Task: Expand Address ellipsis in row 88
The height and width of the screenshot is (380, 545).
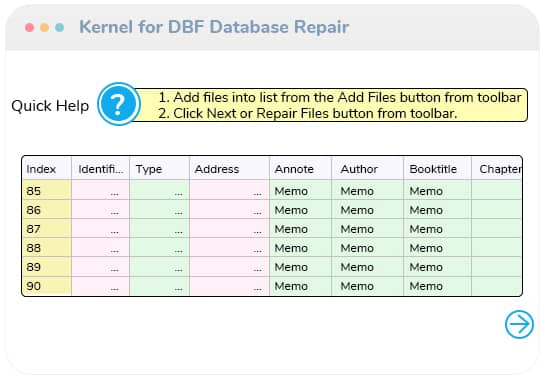Action: [x=258, y=251]
